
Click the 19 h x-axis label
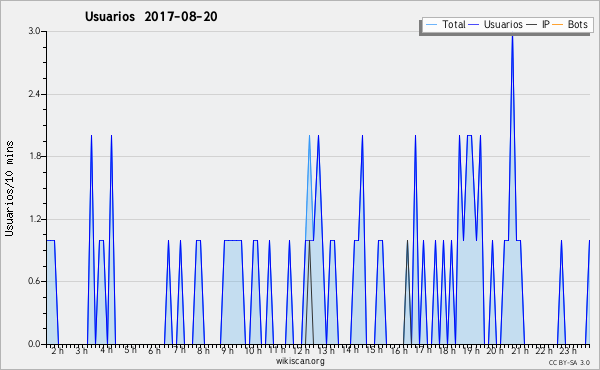tap(471, 350)
